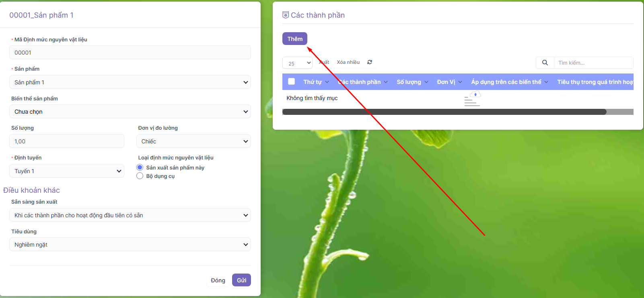Click the Gửi submit button
Screen dimensions: 644x298
click(241, 280)
